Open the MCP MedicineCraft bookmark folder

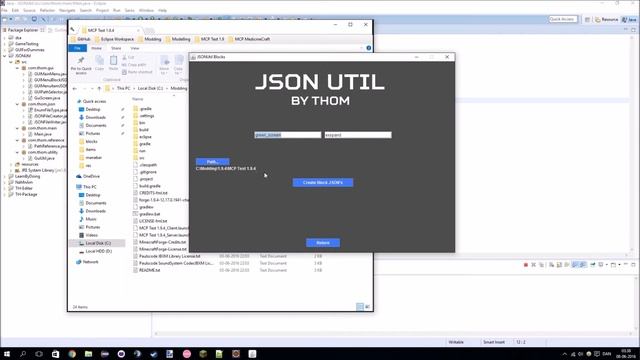249,39
